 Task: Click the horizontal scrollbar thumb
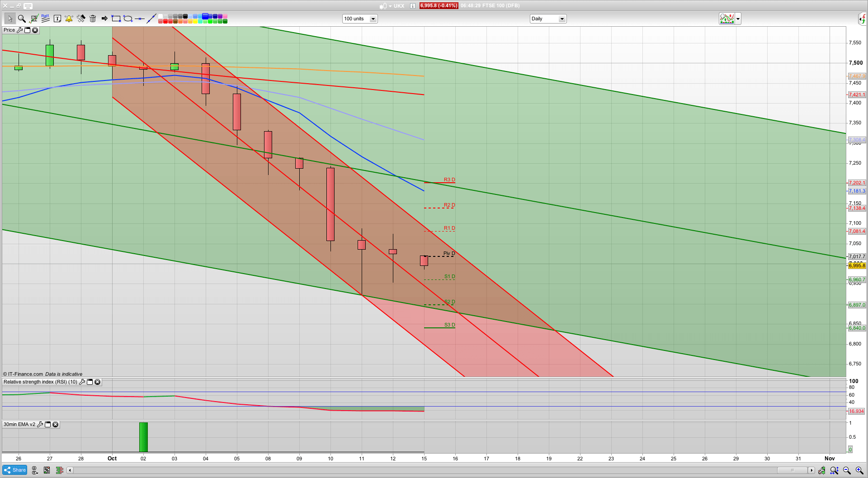tap(792, 470)
